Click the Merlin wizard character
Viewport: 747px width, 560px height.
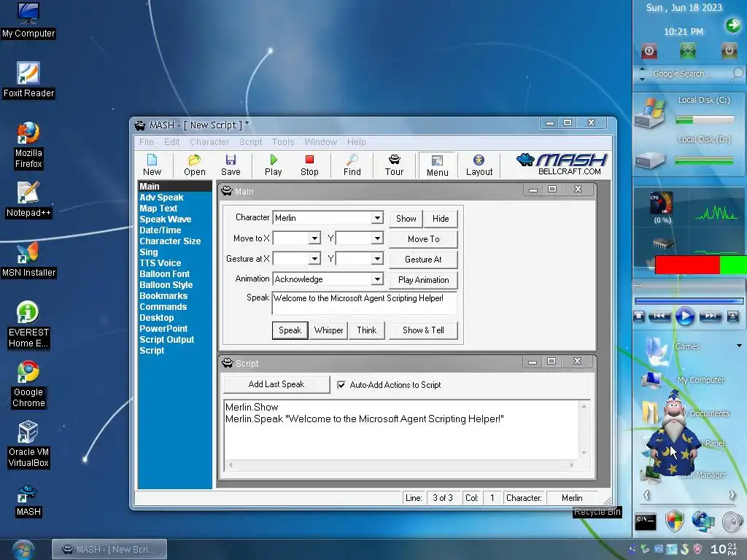pyautogui.click(x=672, y=433)
